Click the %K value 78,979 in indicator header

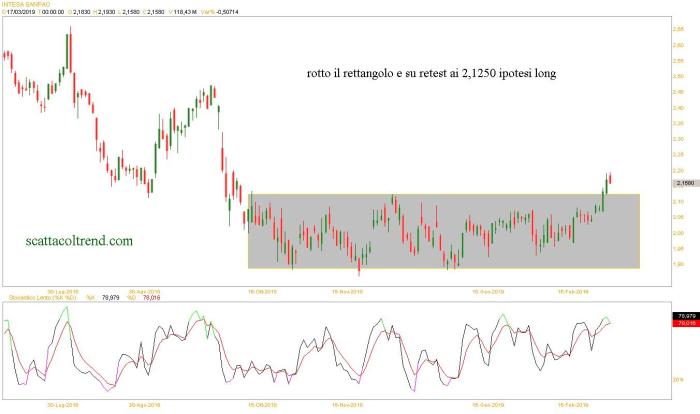point(110,296)
